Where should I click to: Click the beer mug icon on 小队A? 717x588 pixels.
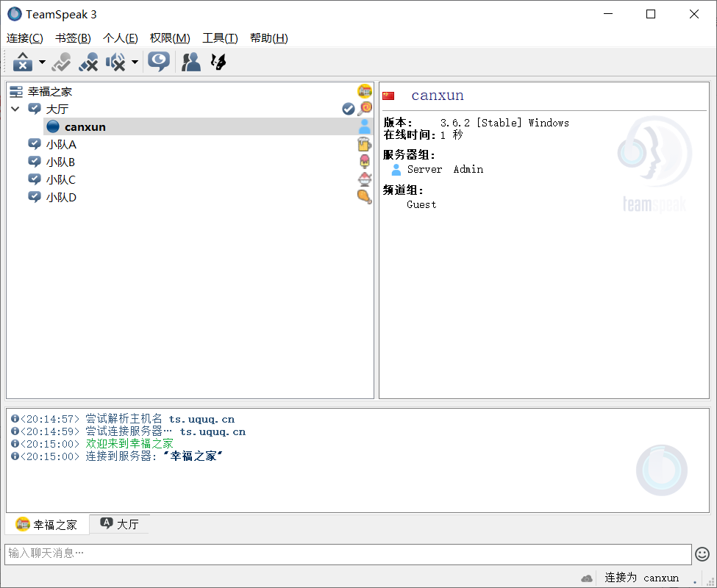point(365,144)
